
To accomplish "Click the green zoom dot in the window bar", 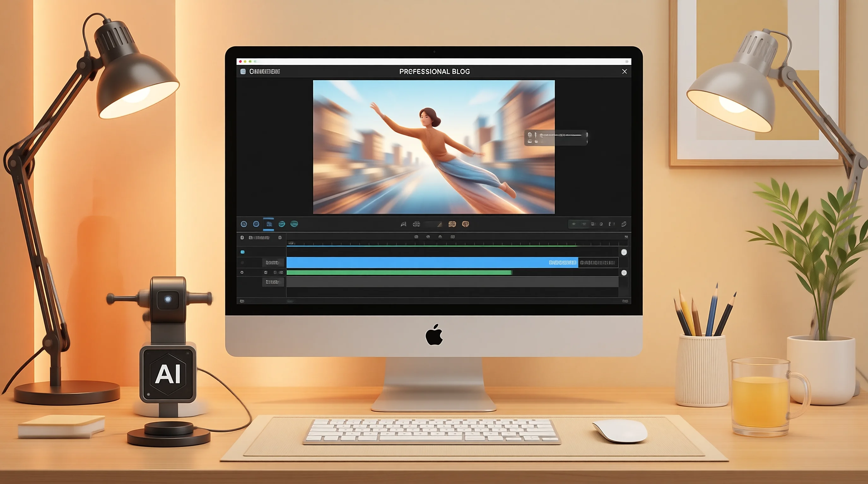I will pyautogui.click(x=250, y=61).
